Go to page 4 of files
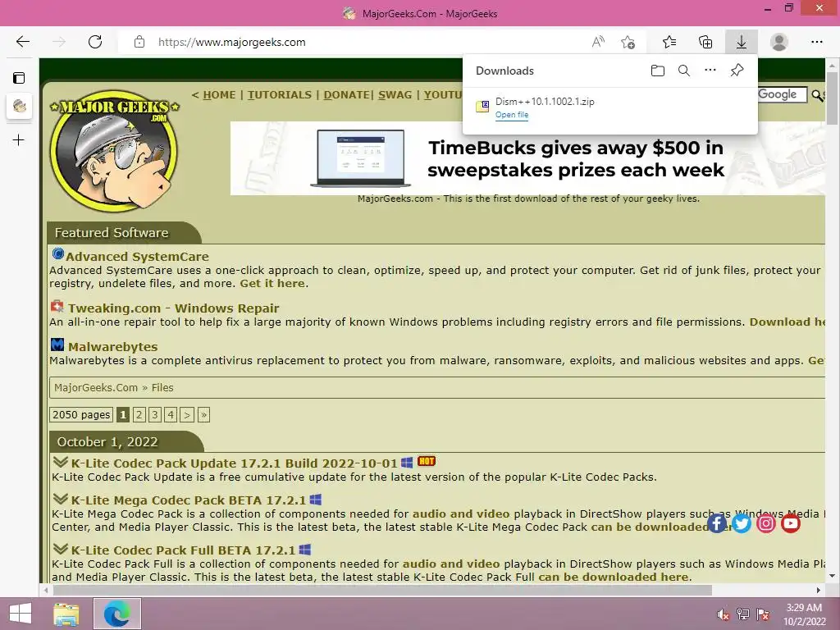Viewport: 840px width, 630px height. tap(171, 414)
